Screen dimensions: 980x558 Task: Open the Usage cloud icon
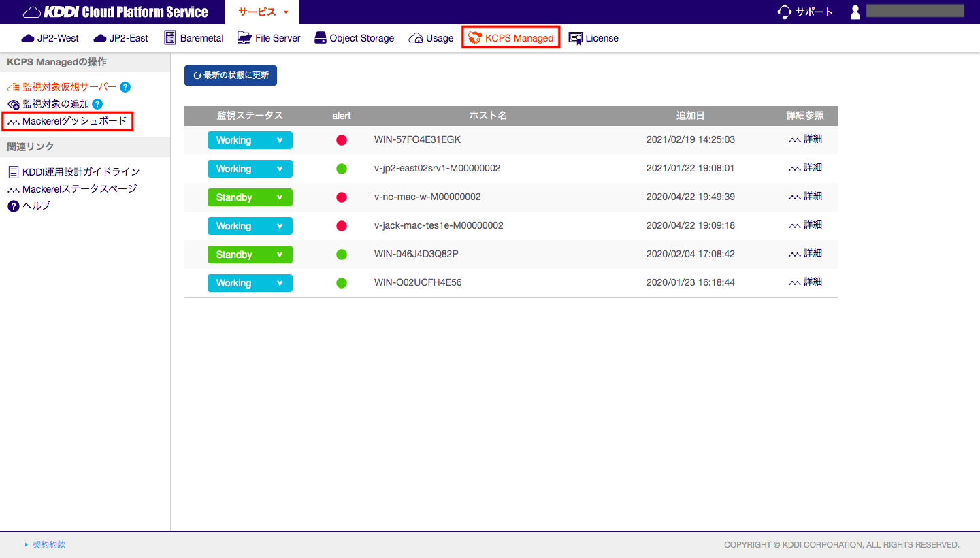coord(416,38)
